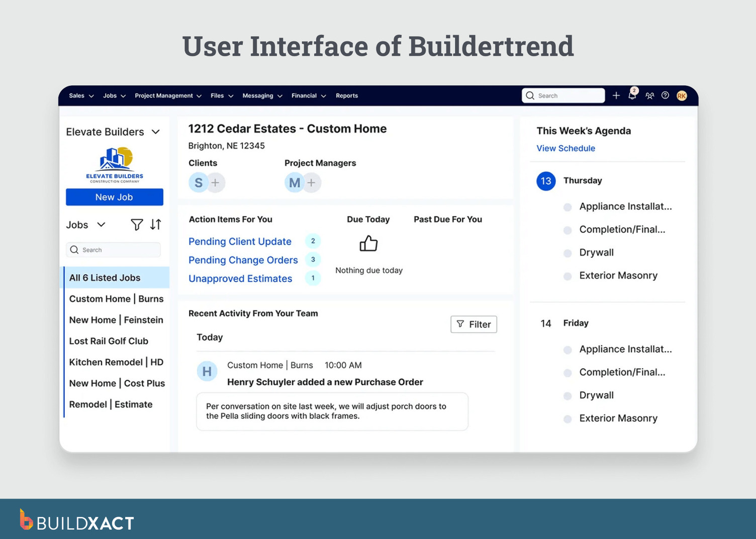Open the help question mark icon
This screenshot has width=756, height=539.
pyautogui.click(x=665, y=95)
